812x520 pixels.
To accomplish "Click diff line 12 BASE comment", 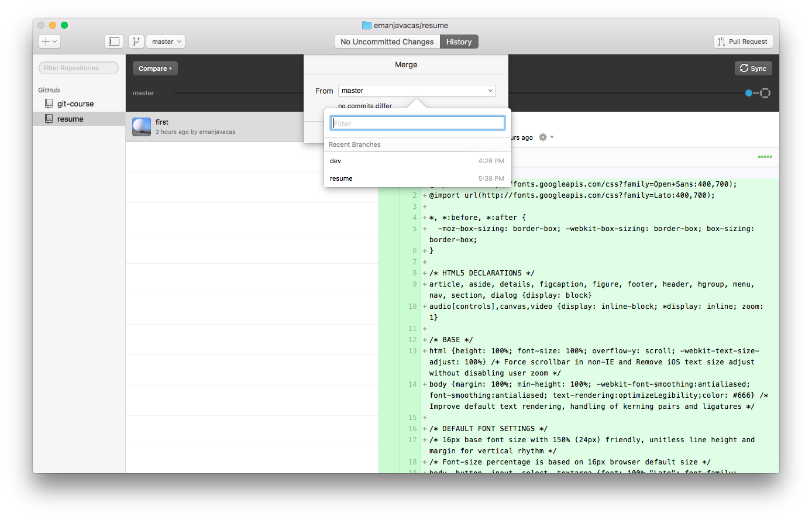I will point(451,340).
